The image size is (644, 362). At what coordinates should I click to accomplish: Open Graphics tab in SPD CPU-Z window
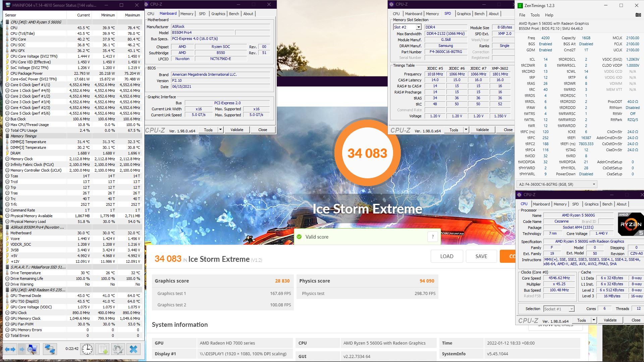[464, 14]
